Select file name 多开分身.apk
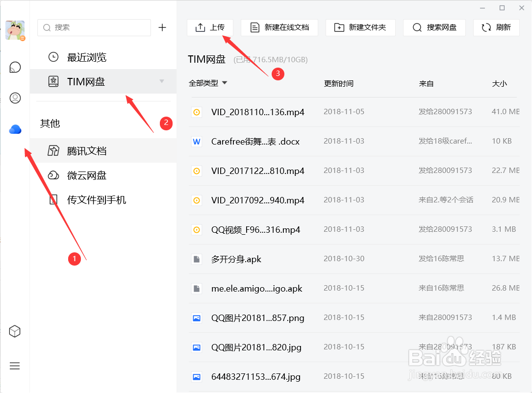The width and height of the screenshot is (532, 393). pyautogui.click(x=236, y=259)
